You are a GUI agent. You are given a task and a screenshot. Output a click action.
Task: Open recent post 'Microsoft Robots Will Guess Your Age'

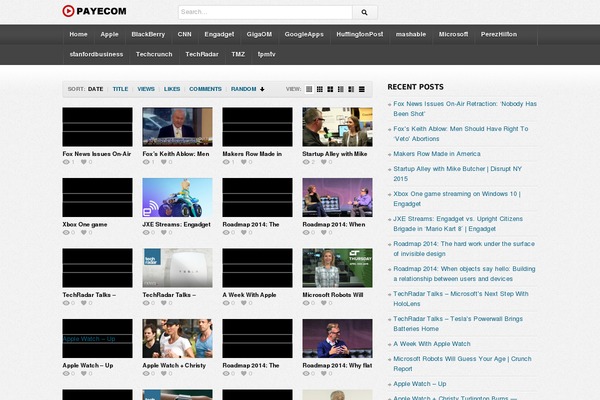[462, 364]
